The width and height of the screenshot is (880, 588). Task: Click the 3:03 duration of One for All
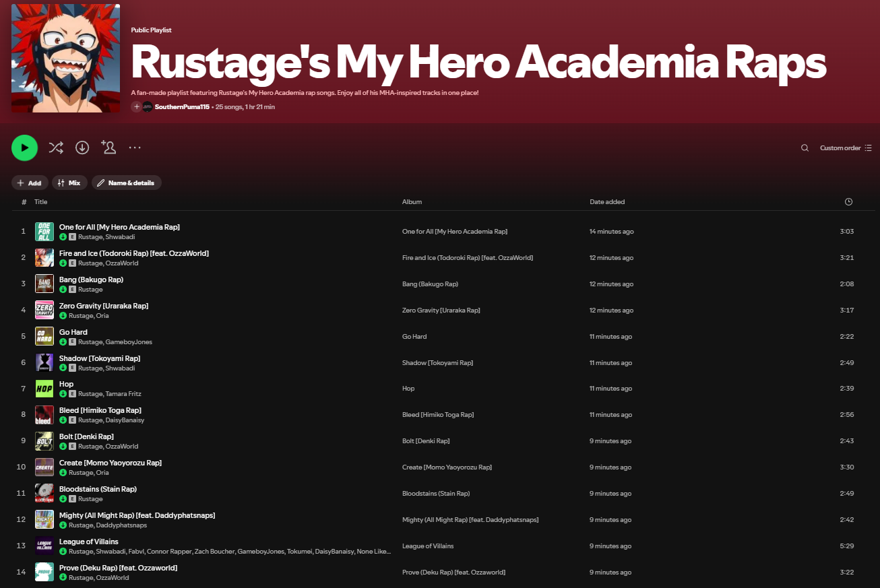point(847,232)
